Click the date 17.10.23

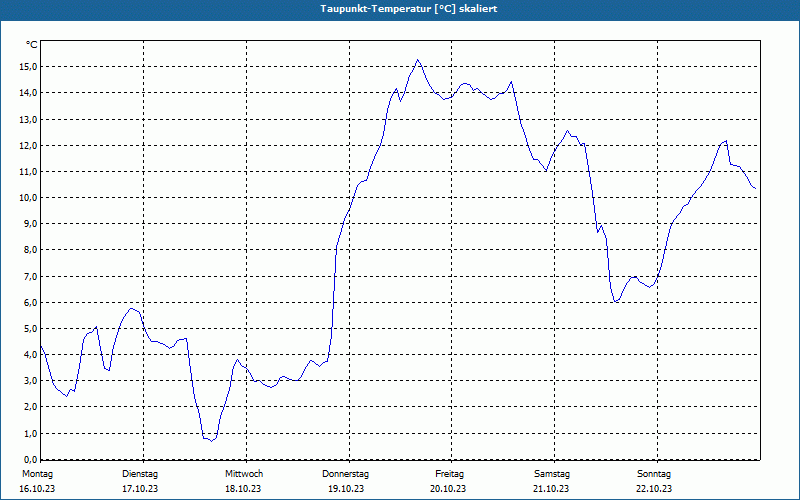pyautogui.click(x=140, y=489)
